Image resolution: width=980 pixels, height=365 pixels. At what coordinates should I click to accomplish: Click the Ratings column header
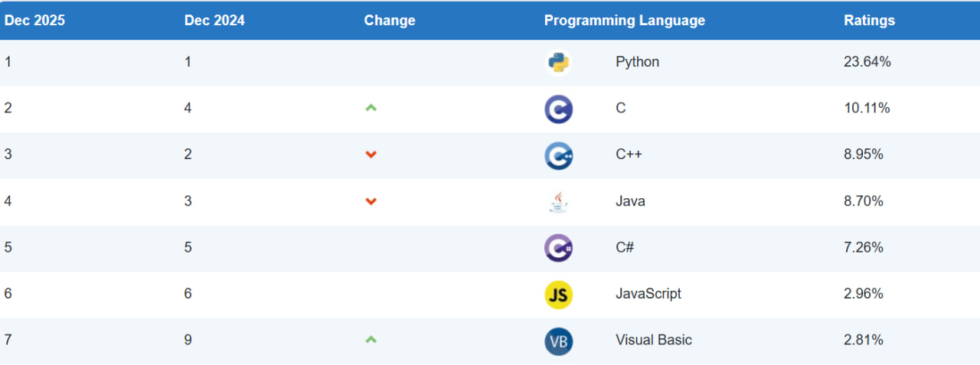[869, 21]
